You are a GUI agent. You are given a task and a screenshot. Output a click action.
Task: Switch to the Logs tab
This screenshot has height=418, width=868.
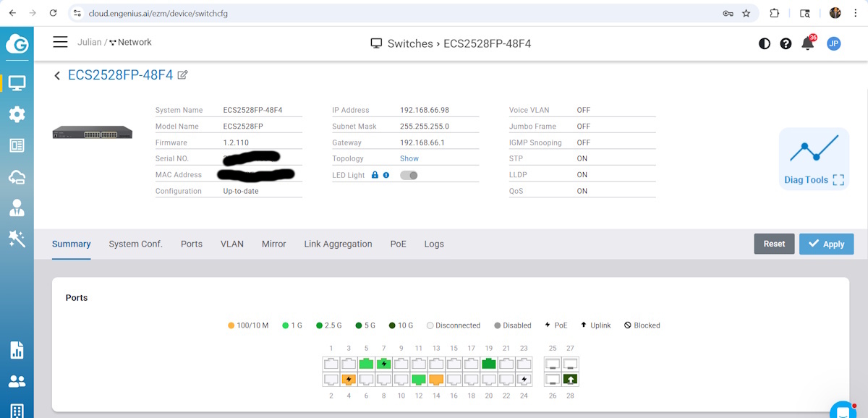pyautogui.click(x=434, y=244)
